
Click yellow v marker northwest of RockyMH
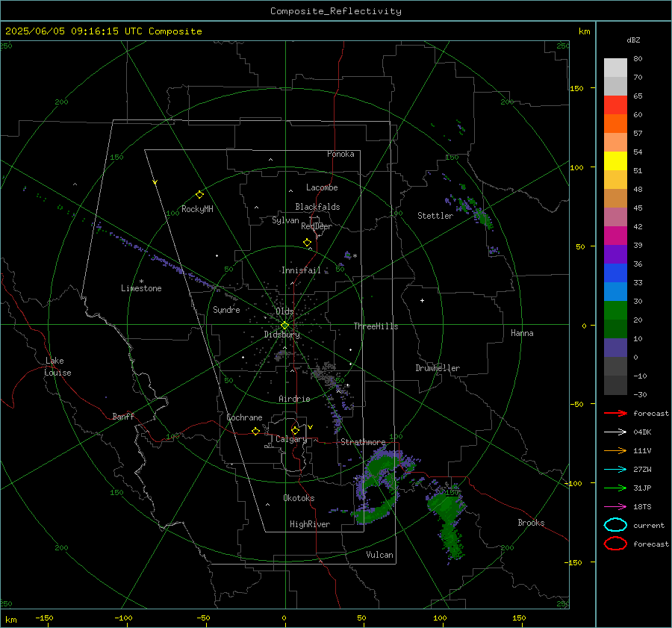click(x=155, y=182)
